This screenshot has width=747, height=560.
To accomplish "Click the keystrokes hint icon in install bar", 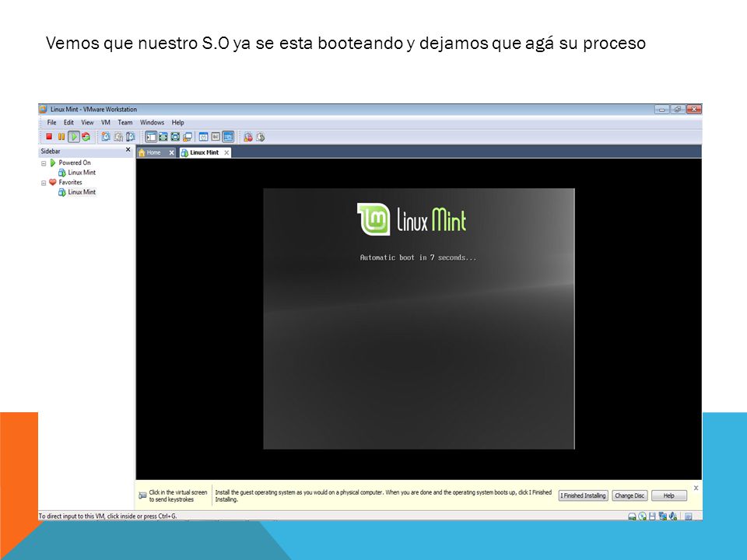I will click(x=142, y=495).
